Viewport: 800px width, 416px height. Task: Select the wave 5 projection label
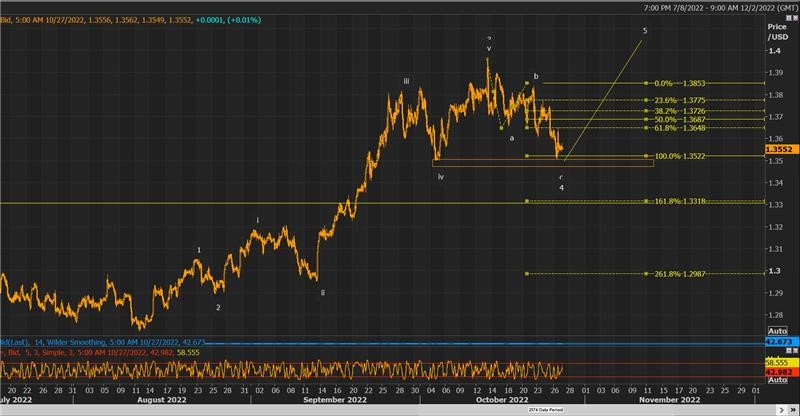[x=645, y=31]
